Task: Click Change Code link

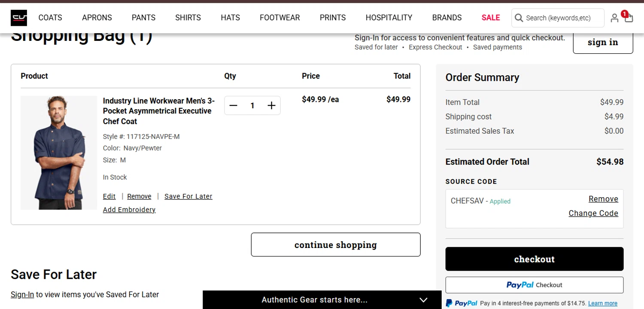Action: coord(593,213)
